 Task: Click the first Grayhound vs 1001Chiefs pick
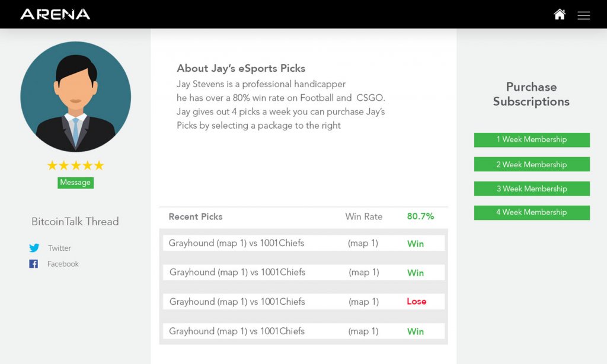237,243
